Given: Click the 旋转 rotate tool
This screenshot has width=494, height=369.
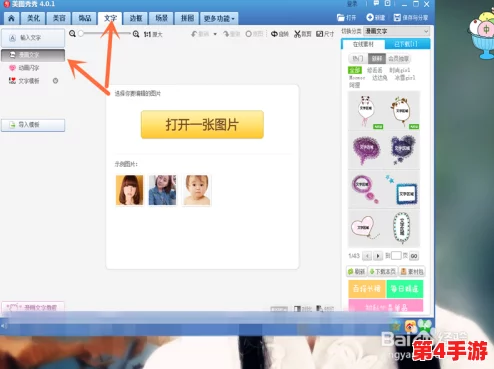Looking at the screenshot, I should click(279, 34).
